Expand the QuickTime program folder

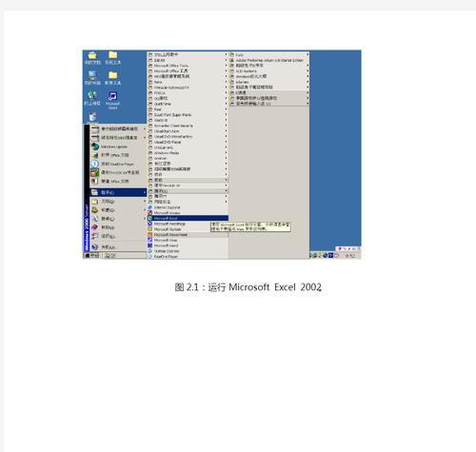point(188,104)
